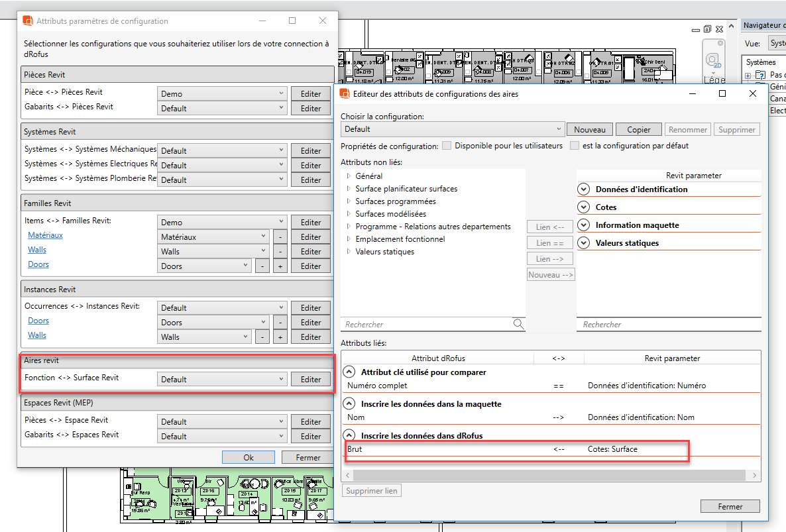Click Editer for Fonction Surface Revit

point(310,380)
